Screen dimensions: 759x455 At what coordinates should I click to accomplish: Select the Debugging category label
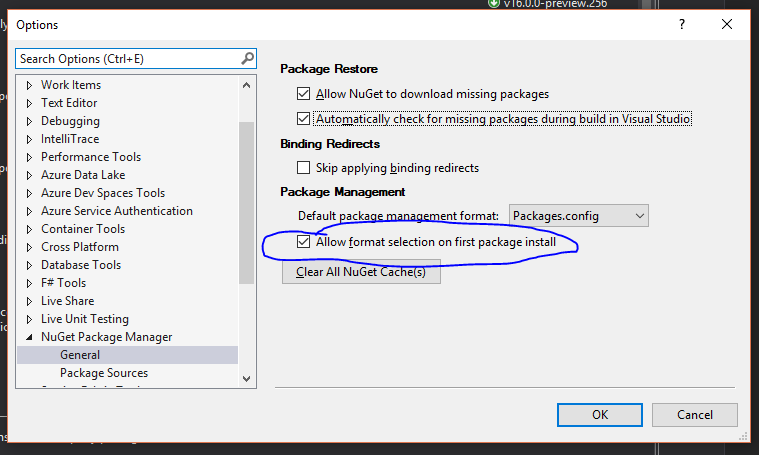[70, 121]
